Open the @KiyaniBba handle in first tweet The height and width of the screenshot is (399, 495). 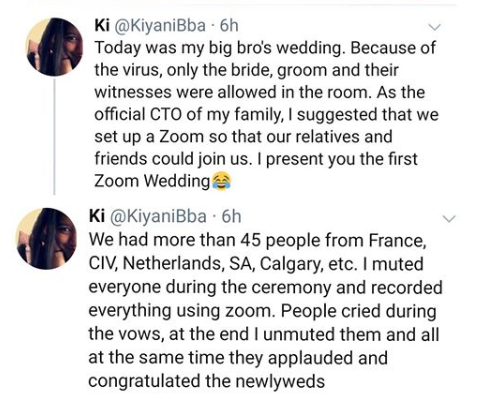(160, 26)
